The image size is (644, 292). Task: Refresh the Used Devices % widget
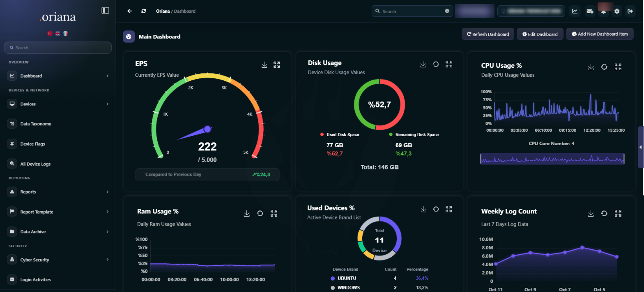coord(436,209)
